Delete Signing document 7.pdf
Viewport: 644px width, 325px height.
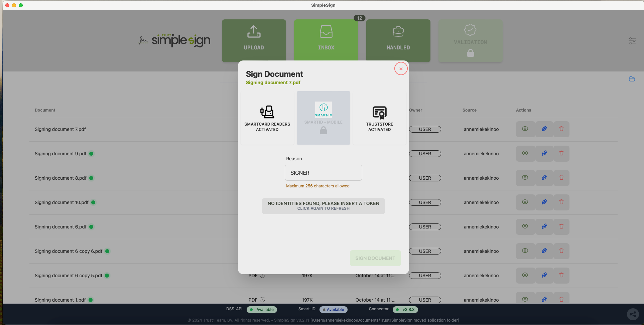561,129
